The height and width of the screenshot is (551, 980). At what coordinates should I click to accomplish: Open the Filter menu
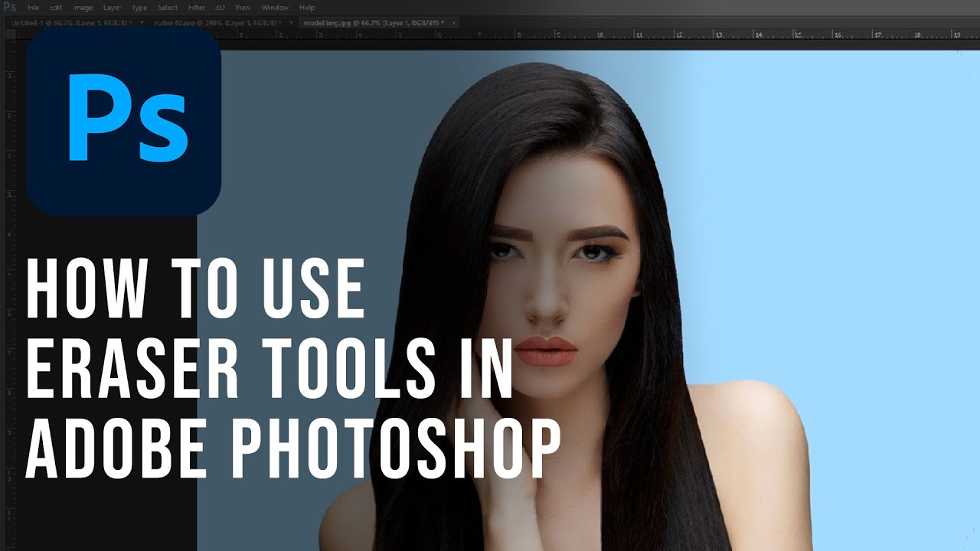[197, 8]
